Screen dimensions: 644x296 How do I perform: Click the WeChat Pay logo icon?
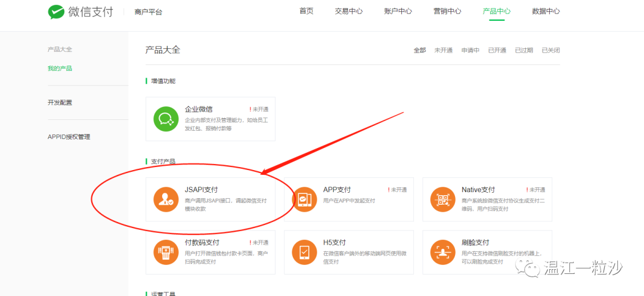(x=56, y=11)
